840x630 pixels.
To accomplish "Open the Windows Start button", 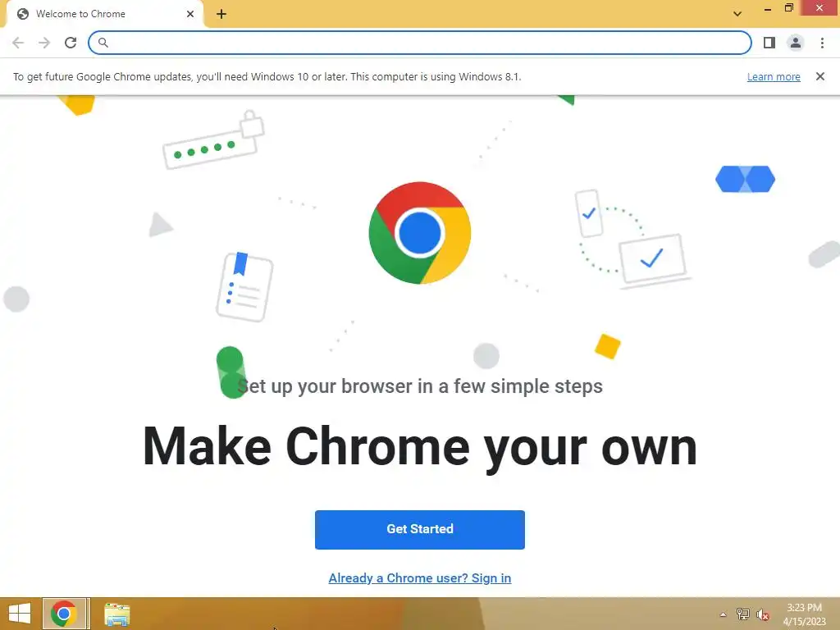I will 20,614.
